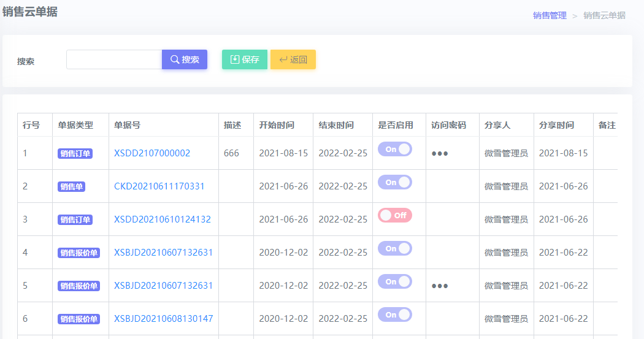Image resolution: width=644 pixels, height=339 pixels.
Task: Click end date 2022-02-25 in row 5
Action: pyautogui.click(x=343, y=286)
